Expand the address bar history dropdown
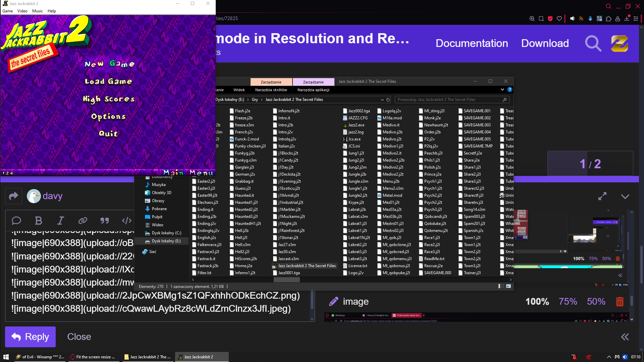Image resolution: width=644 pixels, height=362 pixels. click(x=382, y=100)
